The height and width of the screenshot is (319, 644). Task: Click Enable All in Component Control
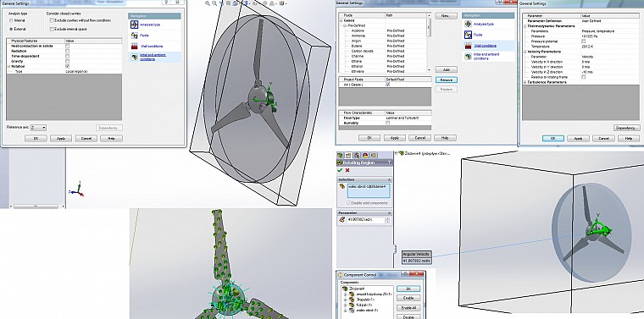click(x=408, y=308)
